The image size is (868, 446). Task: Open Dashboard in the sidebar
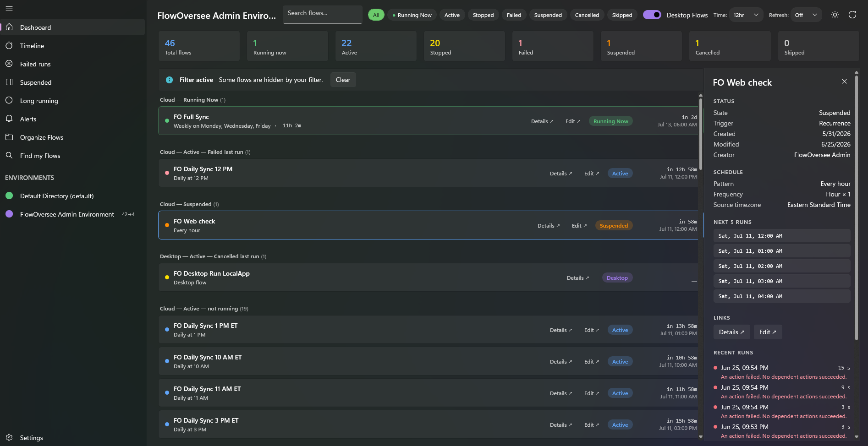point(72,27)
